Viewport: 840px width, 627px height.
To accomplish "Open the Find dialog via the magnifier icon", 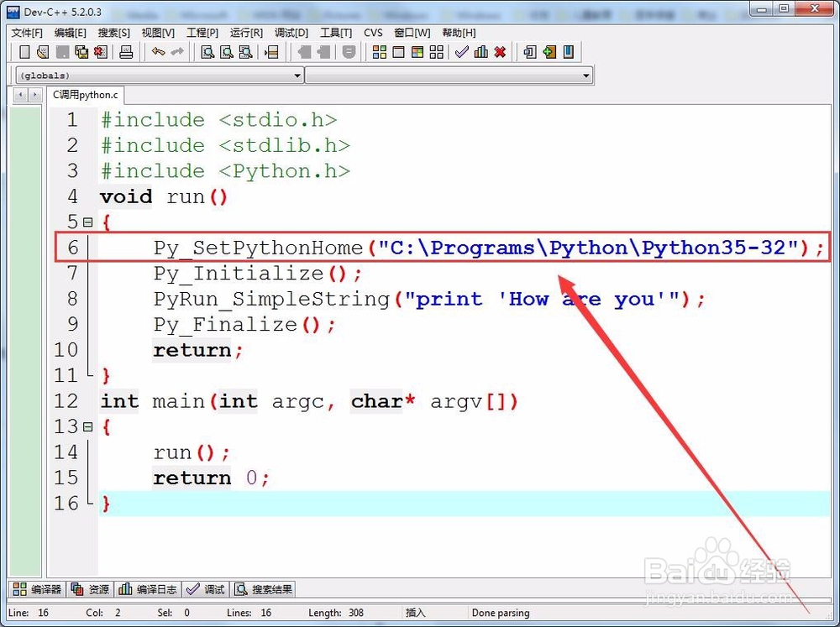I will pyautogui.click(x=209, y=52).
